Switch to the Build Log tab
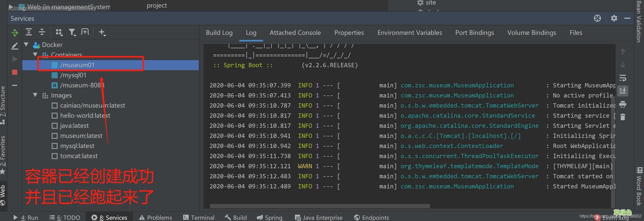The image size is (644, 221). [219, 33]
